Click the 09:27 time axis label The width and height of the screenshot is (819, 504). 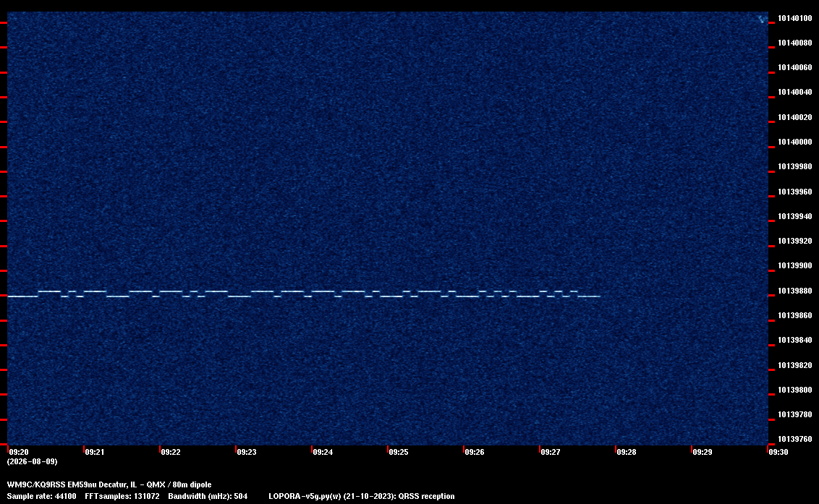click(x=551, y=452)
